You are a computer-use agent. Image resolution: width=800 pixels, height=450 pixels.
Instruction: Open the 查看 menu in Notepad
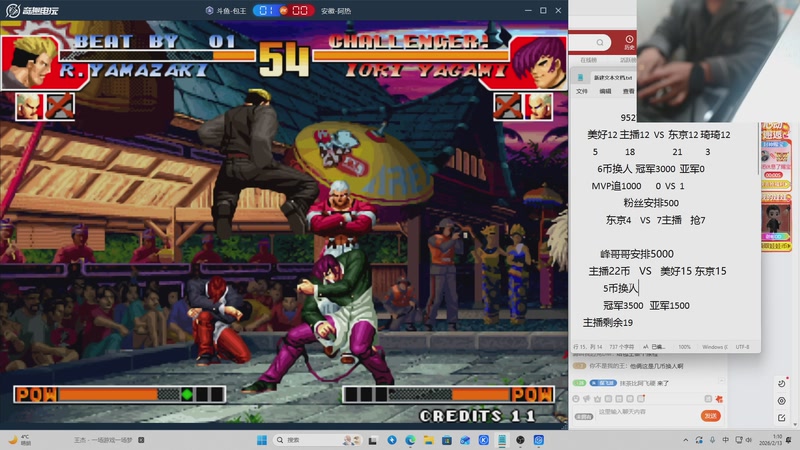[629, 91]
